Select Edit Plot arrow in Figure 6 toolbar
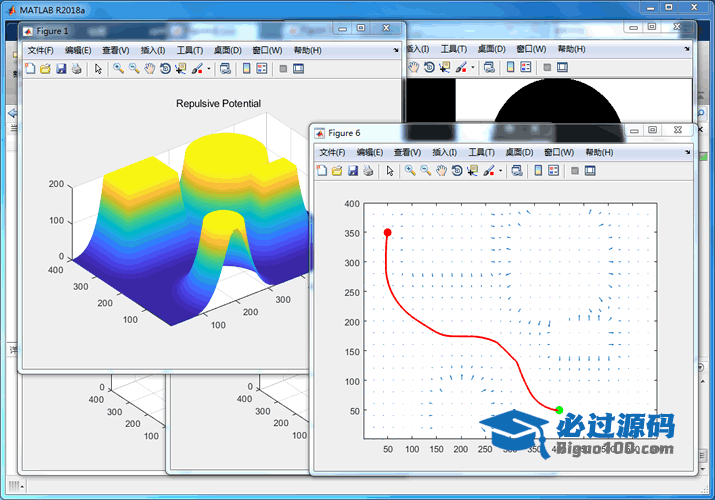 click(390, 171)
